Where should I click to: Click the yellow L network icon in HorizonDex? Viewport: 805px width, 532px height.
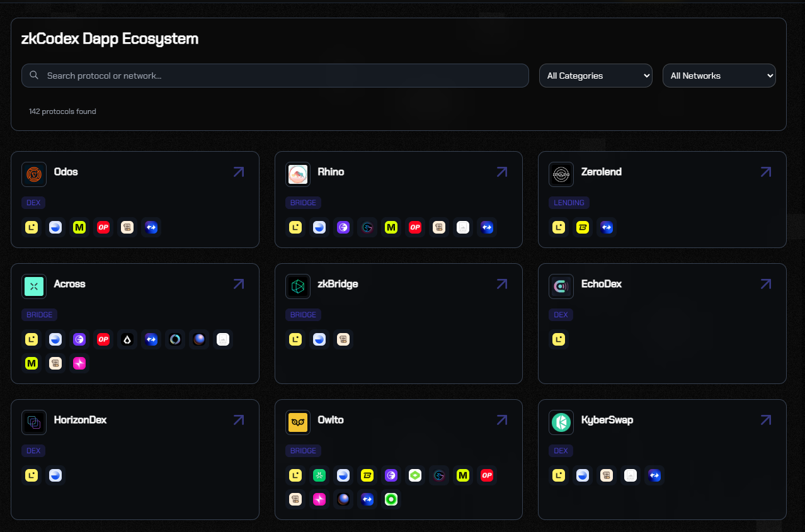click(31, 475)
